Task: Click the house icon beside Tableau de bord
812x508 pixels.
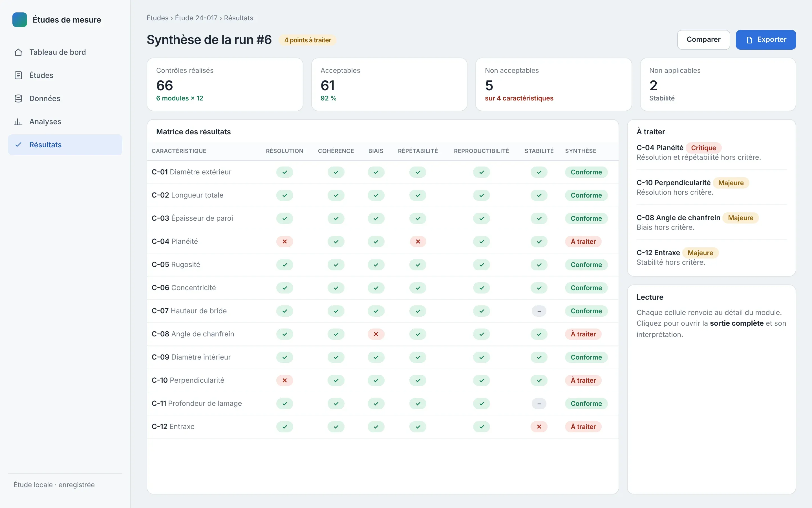Action: click(x=18, y=52)
